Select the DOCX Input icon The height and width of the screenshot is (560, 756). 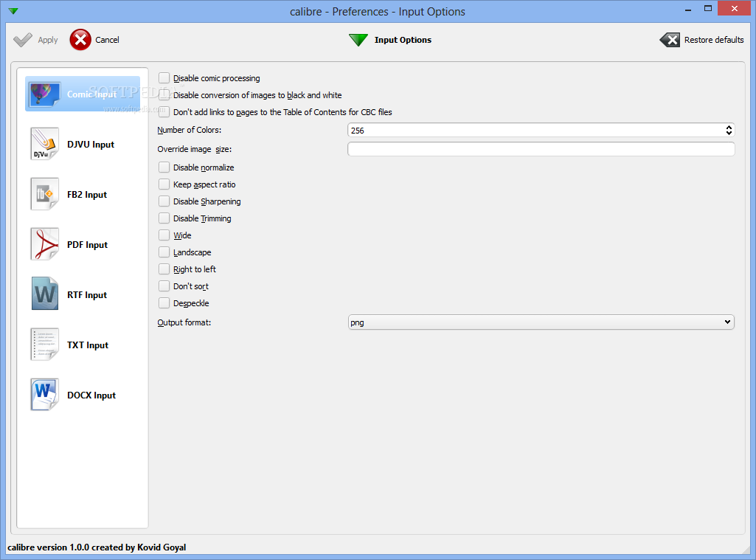(x=45, y=395)
